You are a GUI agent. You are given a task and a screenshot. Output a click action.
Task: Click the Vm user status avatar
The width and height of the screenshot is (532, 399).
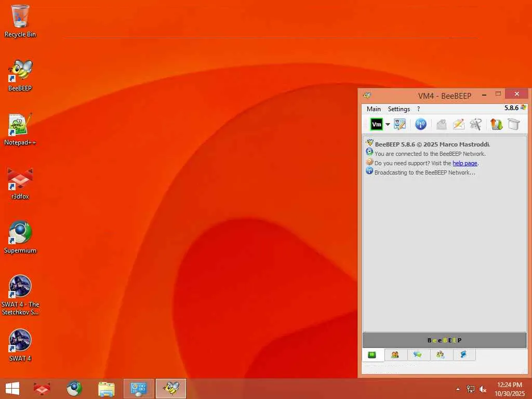[376, 124]
